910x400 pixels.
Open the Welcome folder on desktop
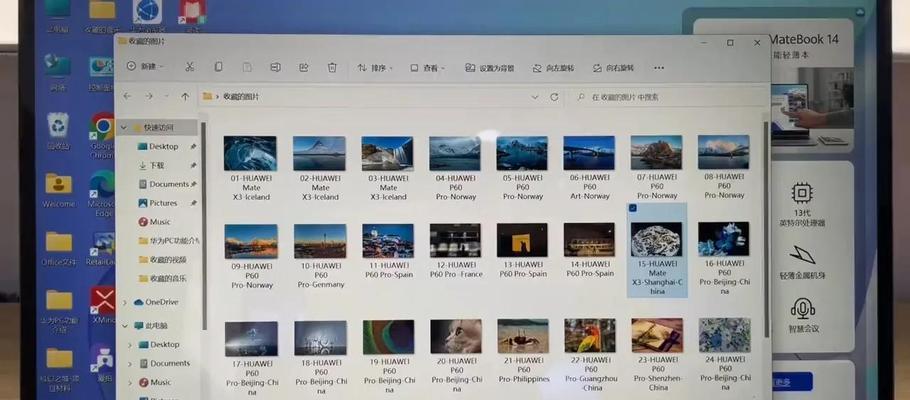[x=59, y=190]
